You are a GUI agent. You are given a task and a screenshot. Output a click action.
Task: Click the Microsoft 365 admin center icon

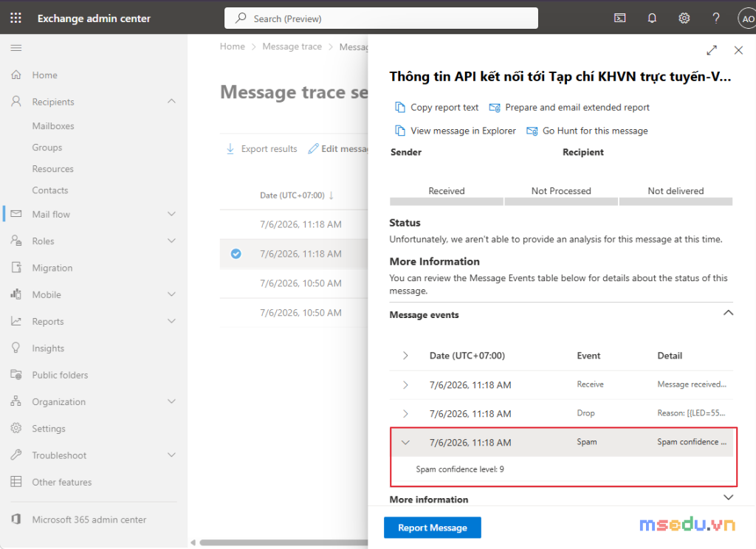16,519
